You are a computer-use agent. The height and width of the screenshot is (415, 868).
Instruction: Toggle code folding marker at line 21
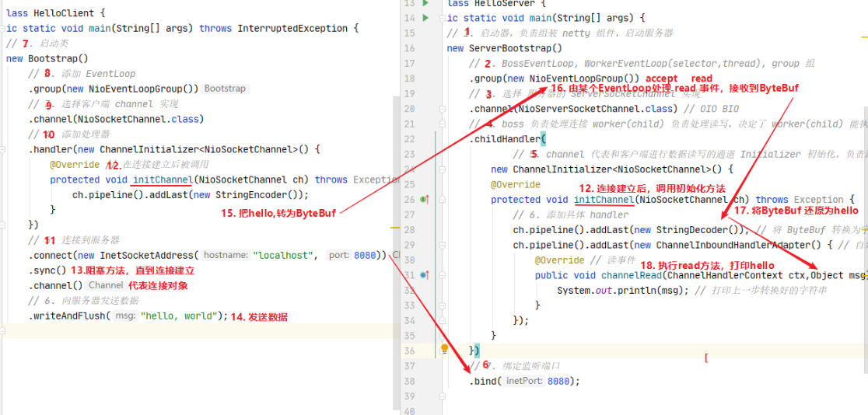coord(443,124)
